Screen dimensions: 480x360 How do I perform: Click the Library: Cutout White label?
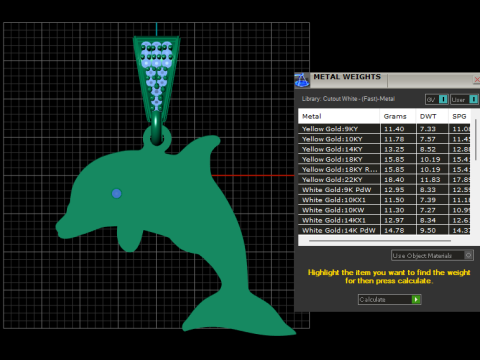coord(348,99)
